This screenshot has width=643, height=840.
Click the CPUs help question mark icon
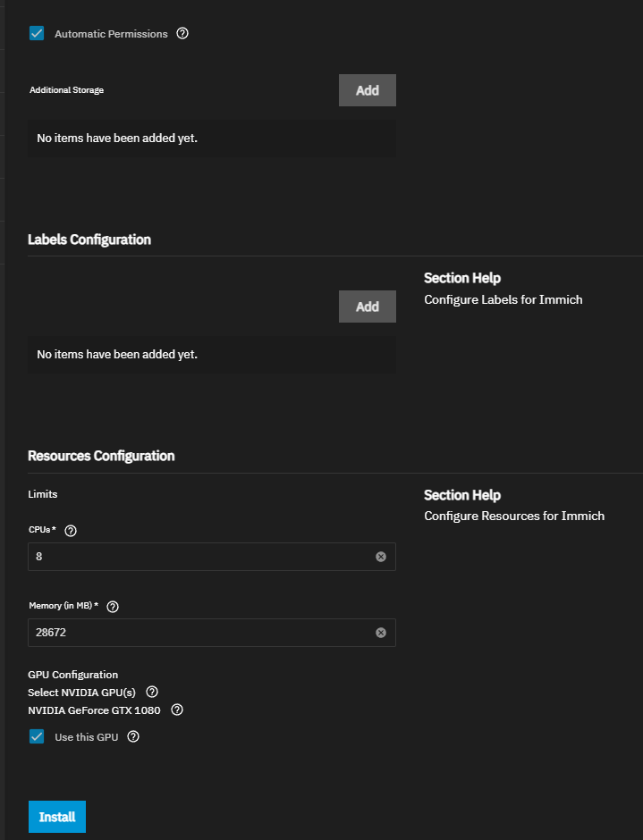point(70,530)
